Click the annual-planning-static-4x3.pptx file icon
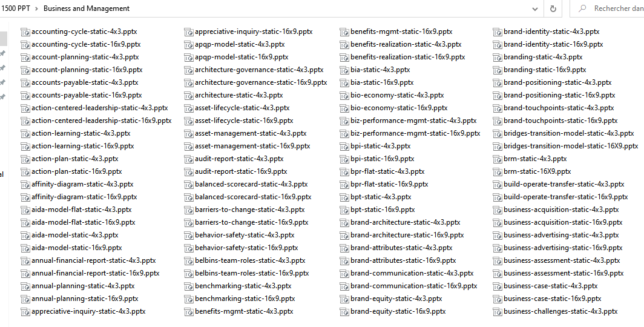Image resolution: width=644 pixels, height=327 pixels. [x=25, y=286]
